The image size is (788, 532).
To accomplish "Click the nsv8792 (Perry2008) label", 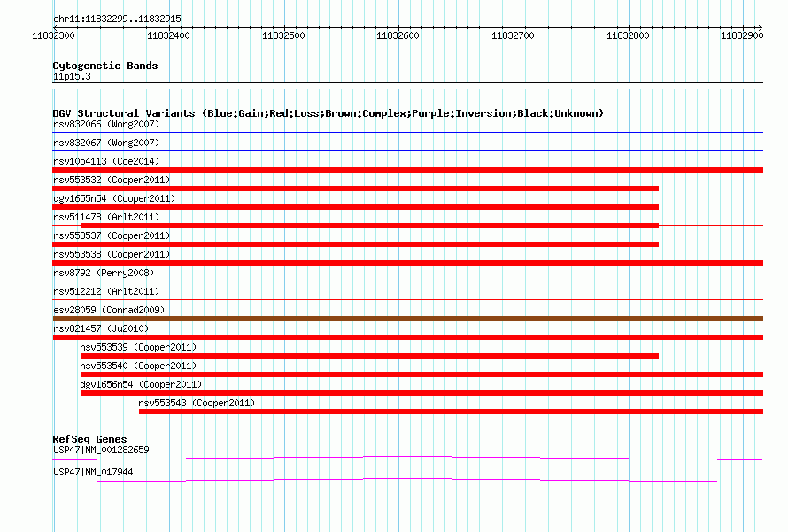I will [104, 273].
